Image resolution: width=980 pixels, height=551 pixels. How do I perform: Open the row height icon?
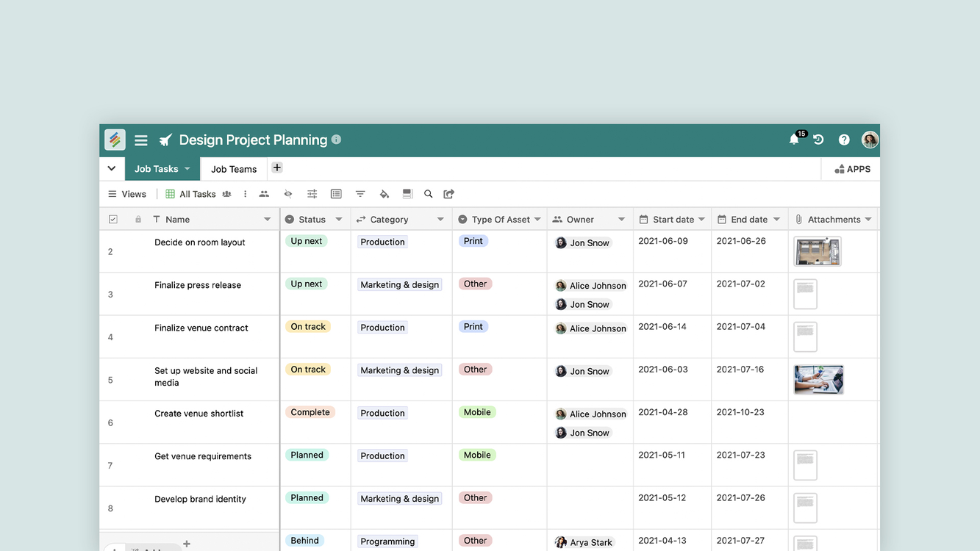tap(407, 194)
